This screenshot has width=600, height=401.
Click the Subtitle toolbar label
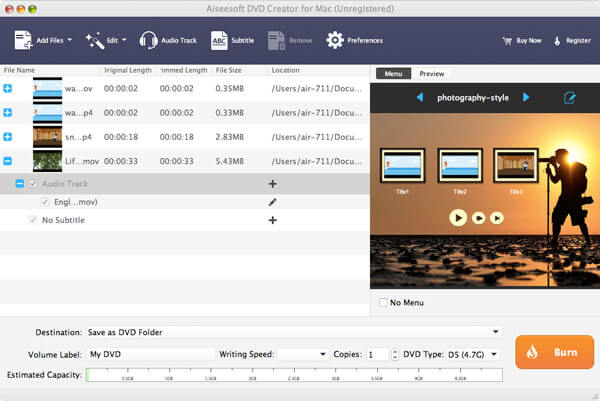243,41
